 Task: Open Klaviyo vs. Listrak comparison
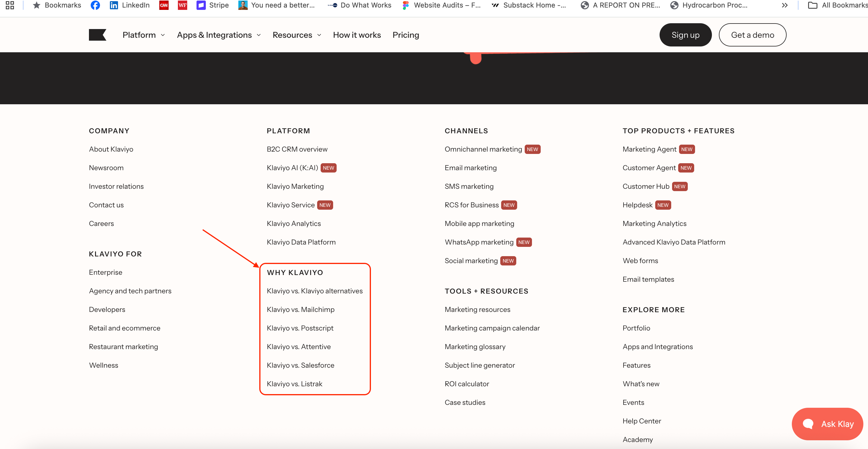[x=294, y=384]
